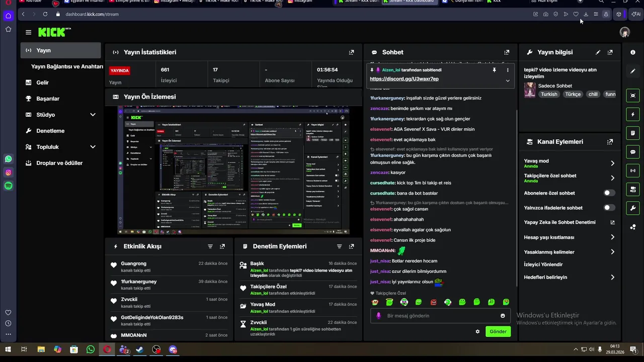Open Başarılar in the sidebar
Screen dimensions: 644x362
[x=48, y=99]
